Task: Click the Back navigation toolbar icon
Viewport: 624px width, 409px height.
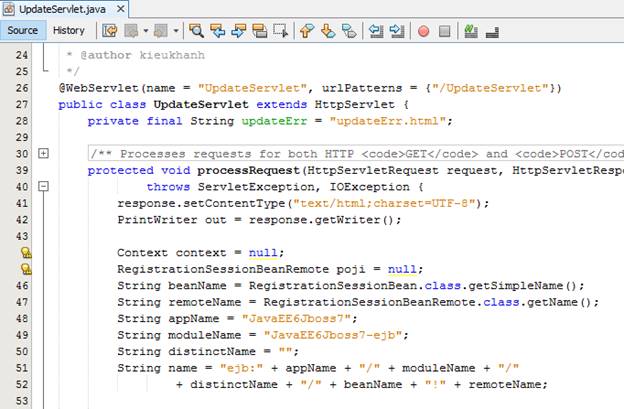Action: pos(131,31)
